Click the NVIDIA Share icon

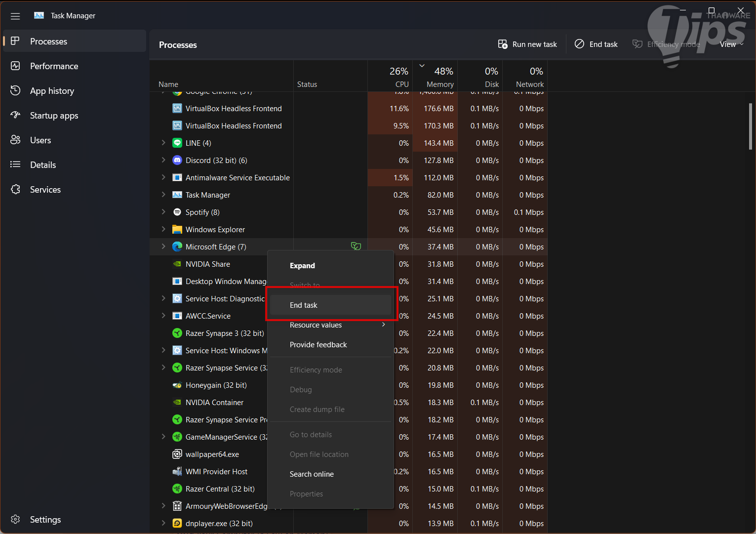177,264
